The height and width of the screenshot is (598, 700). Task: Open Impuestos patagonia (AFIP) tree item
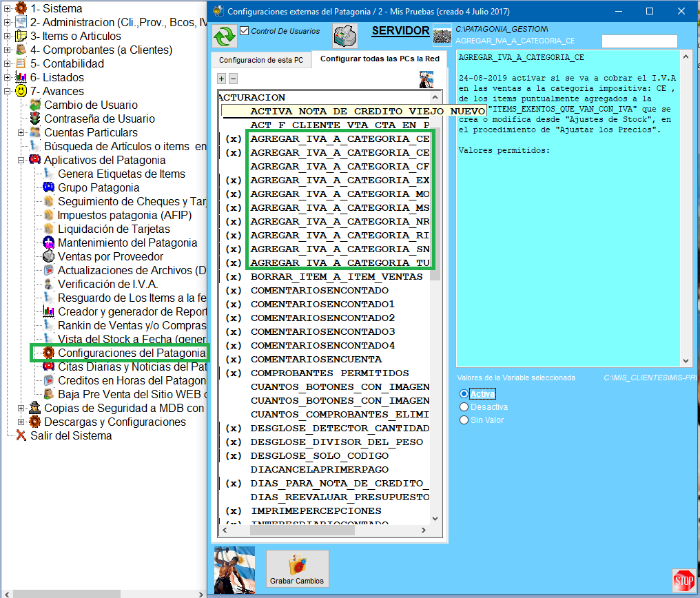click(125, 215)
